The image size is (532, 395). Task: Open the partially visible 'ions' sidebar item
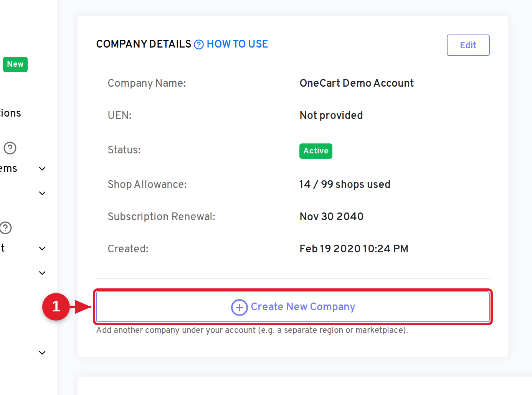[x=10, y=113]
